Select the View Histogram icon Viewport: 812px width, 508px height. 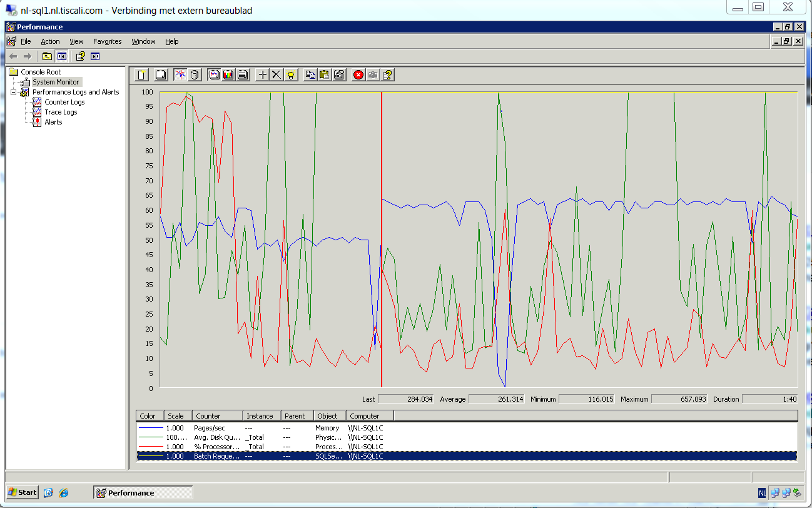coord(228,74)
